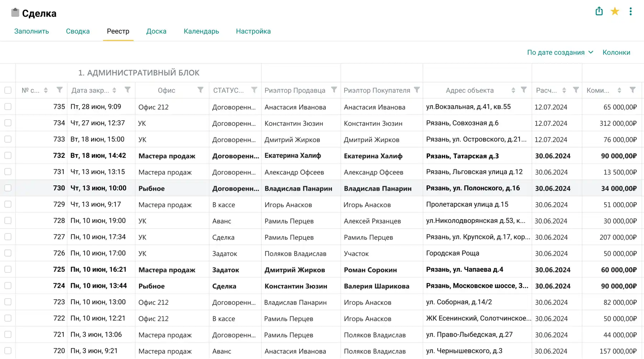Click date 12.07.2024 in deal 733

551,140
